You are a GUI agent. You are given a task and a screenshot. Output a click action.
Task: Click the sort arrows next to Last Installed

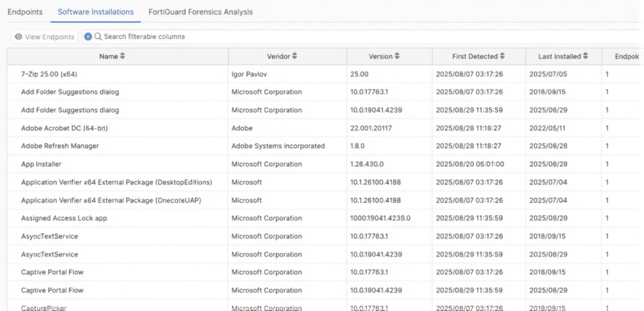(x=586, y=57)
